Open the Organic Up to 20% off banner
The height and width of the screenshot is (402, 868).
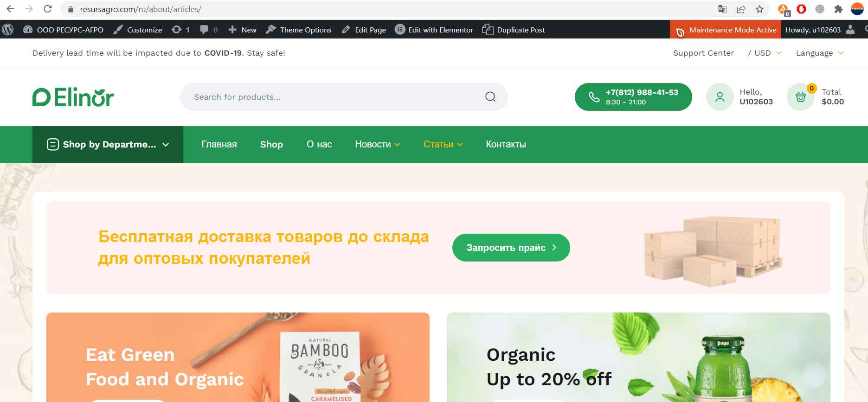pyautogui.click(x=638, y=357)
